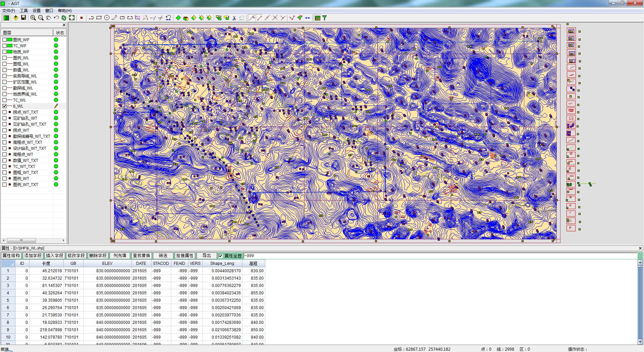Click the green layer panel icon in toolbar
Image resolution: width=644 pixels, height=352 pixels.
(x=6, y=18)
